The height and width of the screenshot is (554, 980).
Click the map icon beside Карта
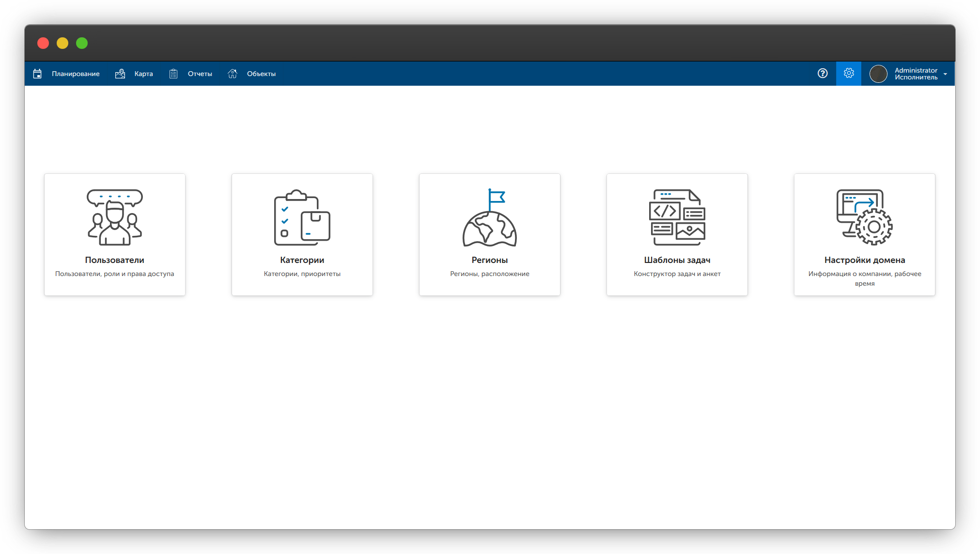click(120, 74)
